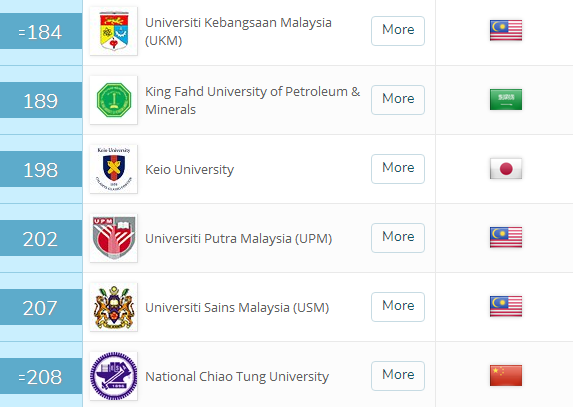
Task: Open More for Universiti Putra Malaysia
Action: coord(398,238)
